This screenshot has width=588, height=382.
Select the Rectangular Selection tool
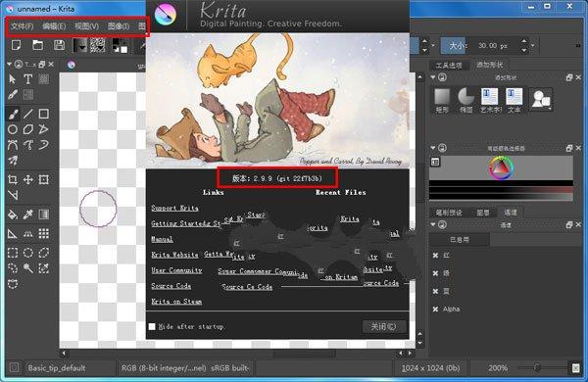coord(13,253)
